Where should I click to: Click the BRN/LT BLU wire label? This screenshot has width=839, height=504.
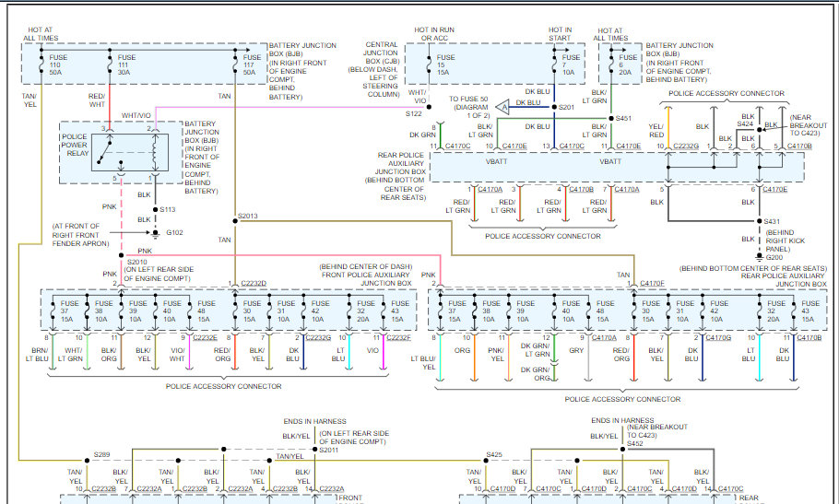[x=37, y=355]
